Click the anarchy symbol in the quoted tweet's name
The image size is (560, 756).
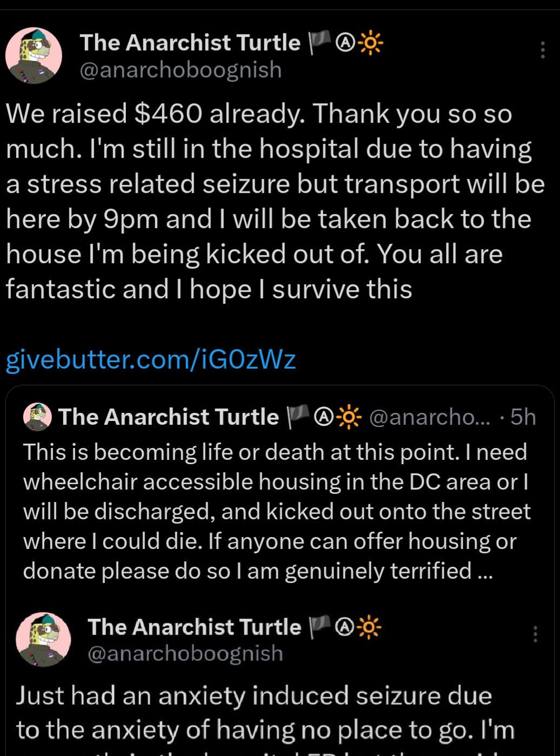(x=324, y=417)
